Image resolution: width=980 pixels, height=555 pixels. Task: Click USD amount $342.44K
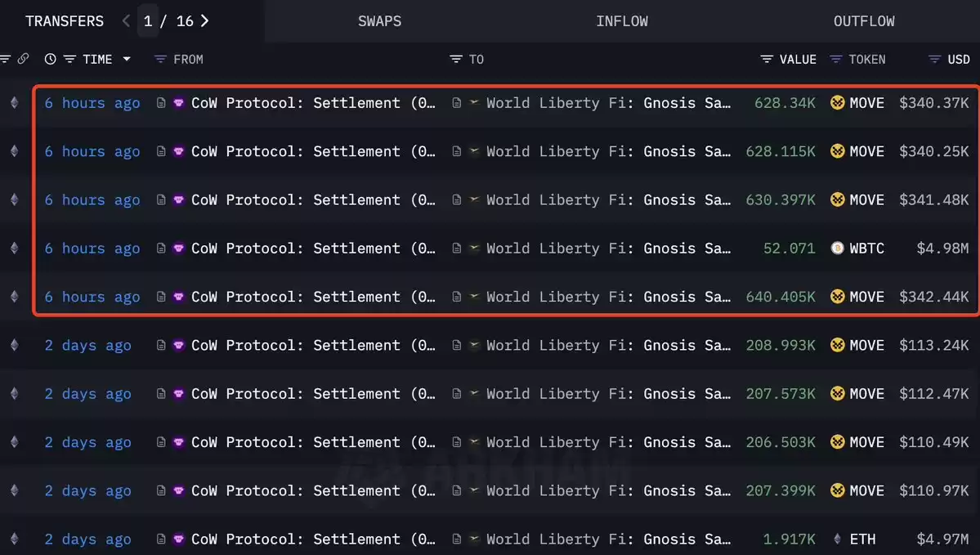click(933, 297)
